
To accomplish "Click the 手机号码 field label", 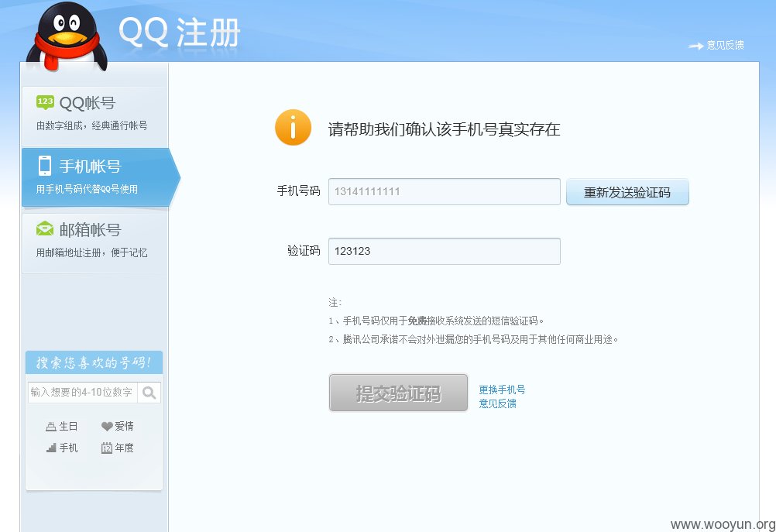I will point(298,191).
